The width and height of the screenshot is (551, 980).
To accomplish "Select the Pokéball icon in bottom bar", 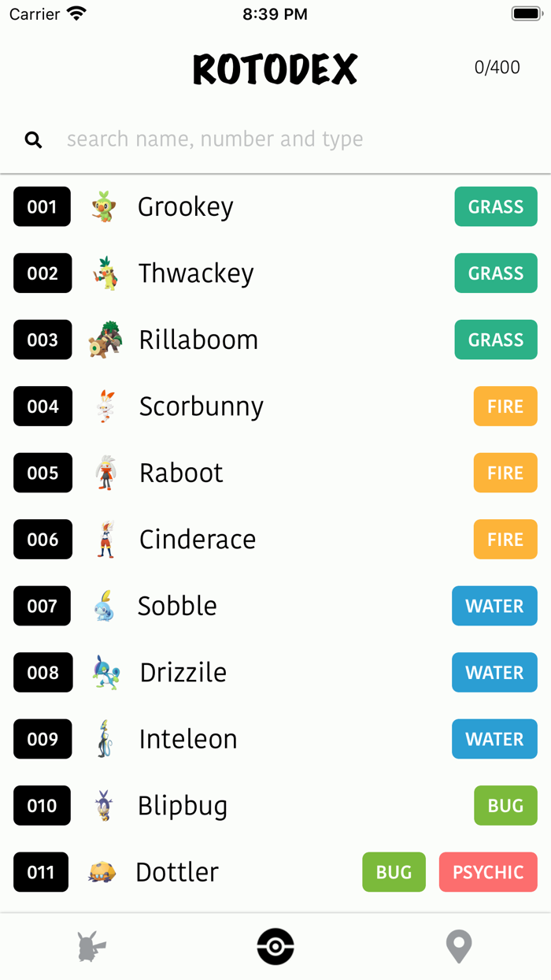I will point(275,947).
